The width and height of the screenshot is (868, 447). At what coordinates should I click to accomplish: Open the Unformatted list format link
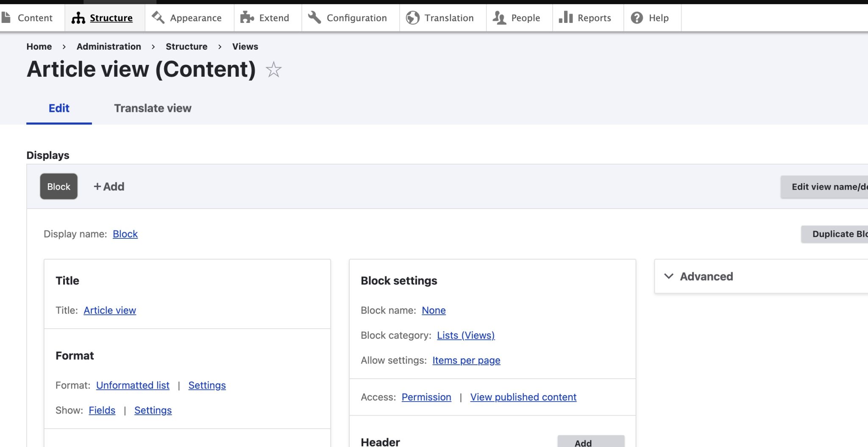click(133, 385)
